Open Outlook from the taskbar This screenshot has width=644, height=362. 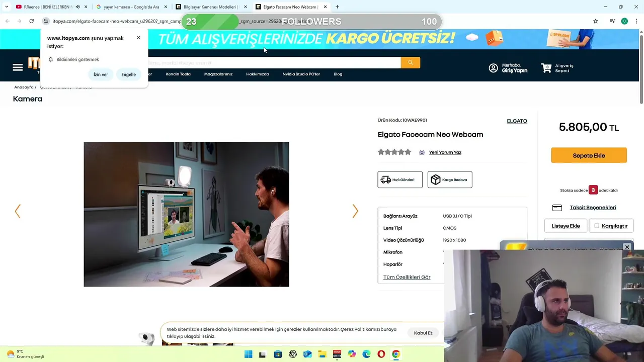pyautogui.click(x=307, y=354)
